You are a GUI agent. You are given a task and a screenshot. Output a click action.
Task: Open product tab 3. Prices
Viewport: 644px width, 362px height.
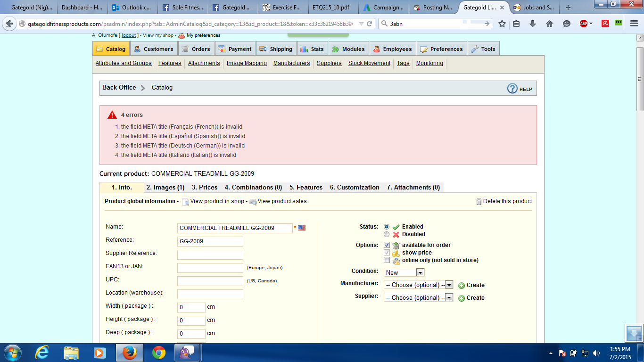[x=205, y=188]
